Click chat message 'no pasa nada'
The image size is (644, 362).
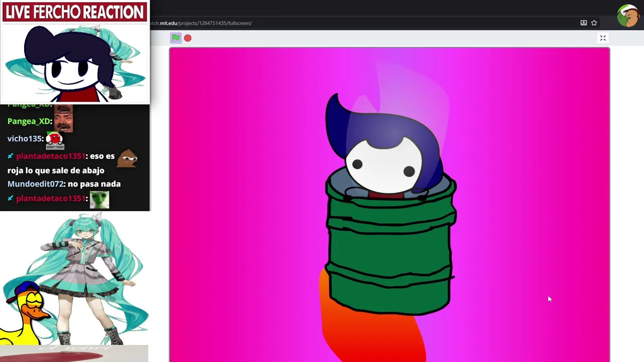(x=94, y=184)
